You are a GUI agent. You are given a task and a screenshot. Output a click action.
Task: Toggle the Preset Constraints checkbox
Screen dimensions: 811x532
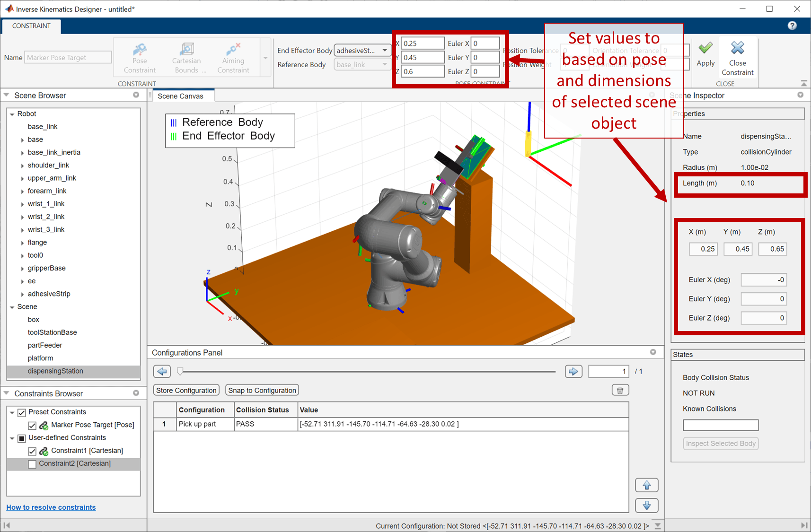(21, 412)
